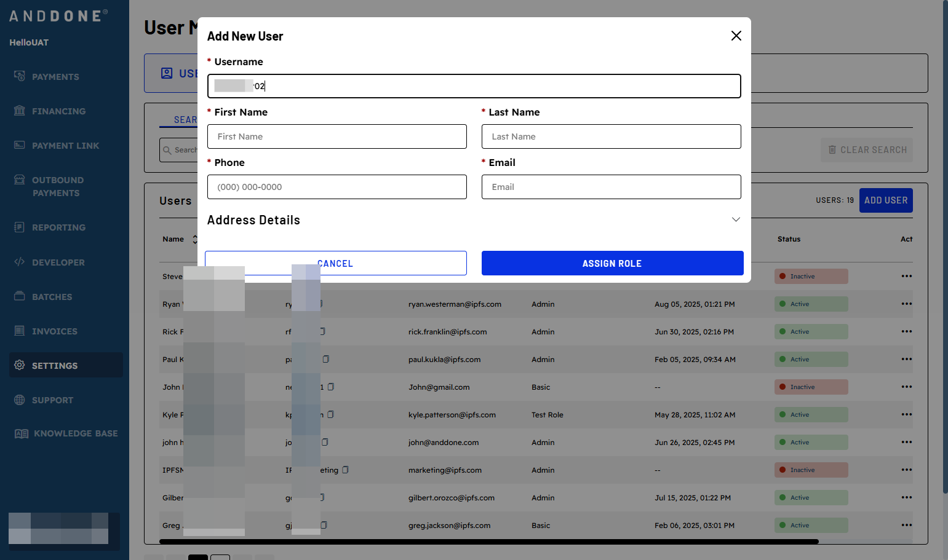Open actions menu for John@gmail.com row
The height and width of the screenshot is (560, 948).
point(907,387)
